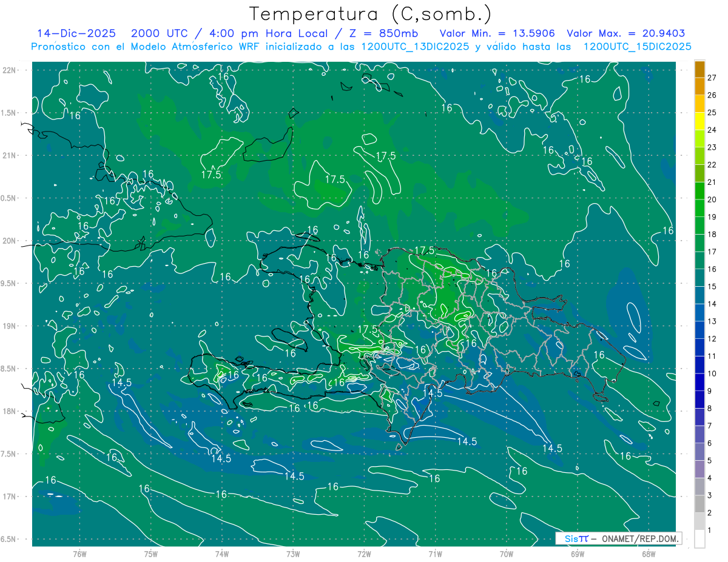This screenshot has width=728, height=562.
Task: Click the "7.5N" latitude axis label
Action: coord(8,454)
